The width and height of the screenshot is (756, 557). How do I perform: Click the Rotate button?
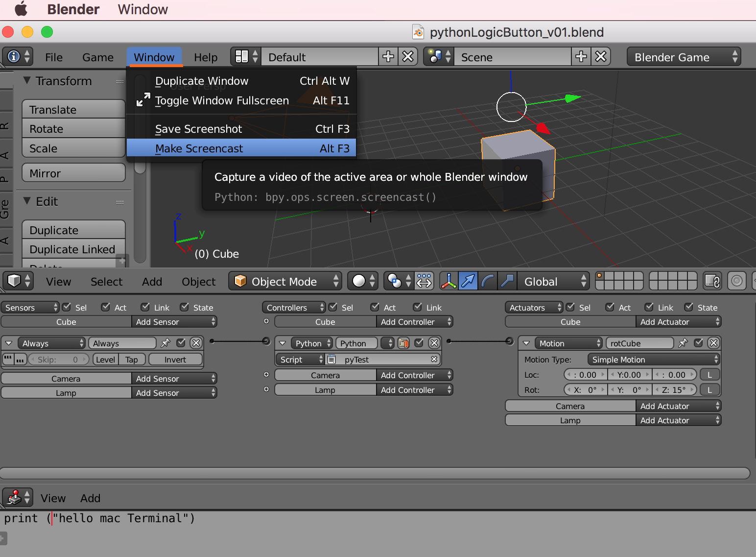click(x=73, y=128)
